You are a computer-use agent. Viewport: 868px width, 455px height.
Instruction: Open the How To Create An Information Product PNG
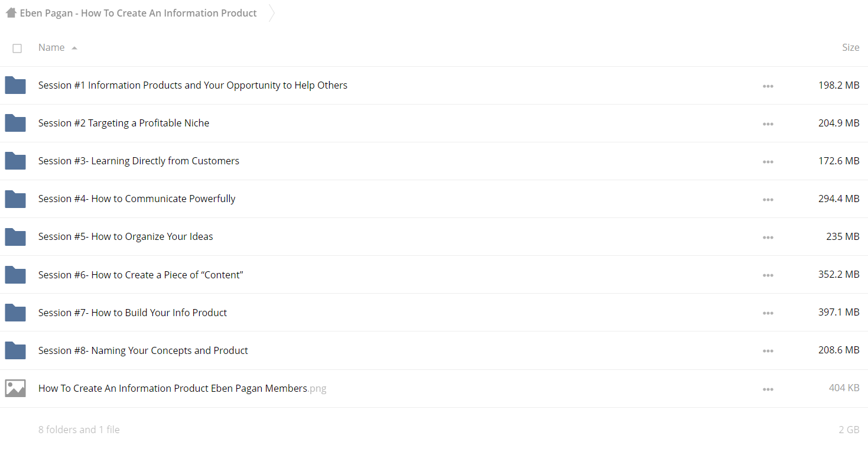coord(182,388)
